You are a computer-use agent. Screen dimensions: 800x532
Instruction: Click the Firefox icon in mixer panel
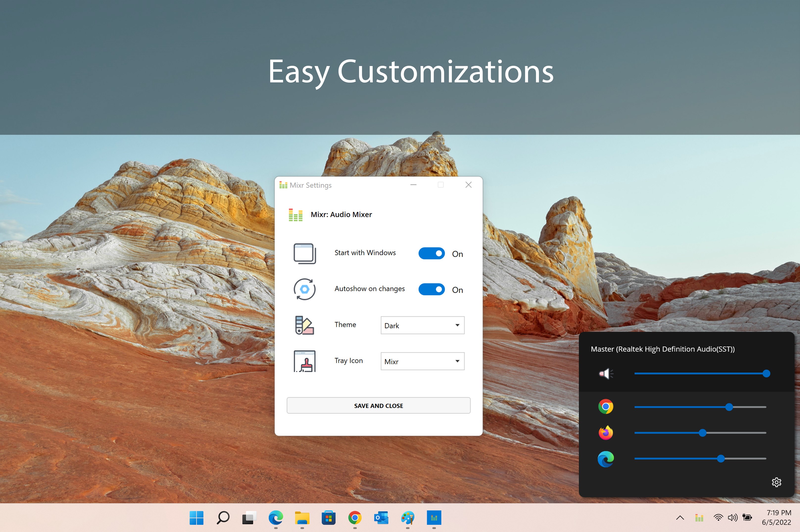click(606, 433)
